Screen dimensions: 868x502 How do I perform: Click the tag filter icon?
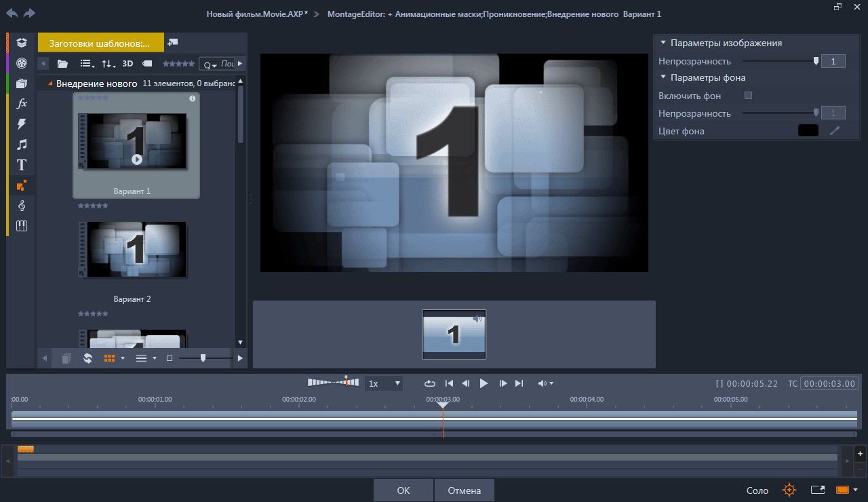click(x=147, y=64)
